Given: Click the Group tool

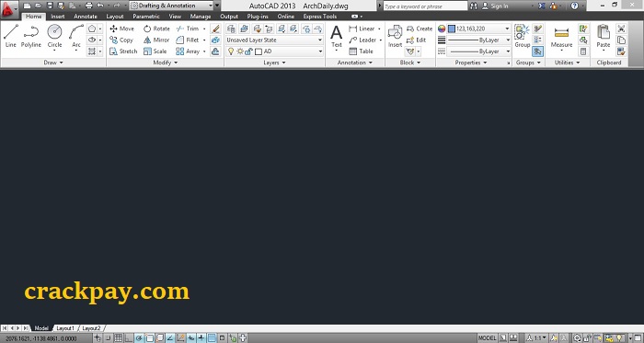Looking at the screenshot, I should point(522,36).
